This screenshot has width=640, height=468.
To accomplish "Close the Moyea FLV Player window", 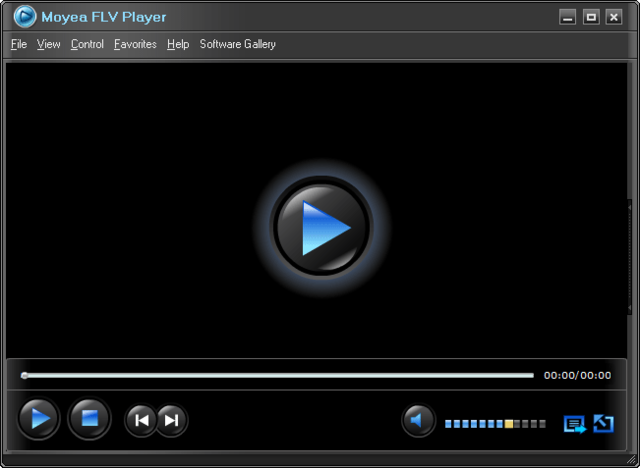I will [x=614, y=17].
